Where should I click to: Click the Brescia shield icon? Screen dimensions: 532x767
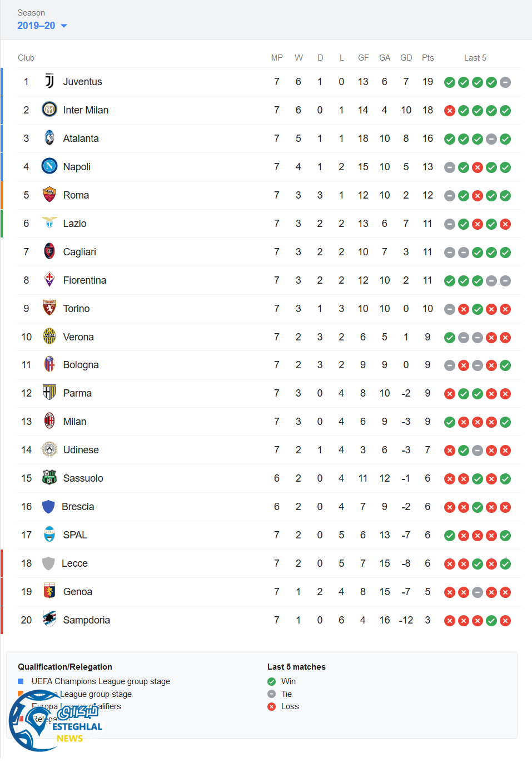coord(48,507)
